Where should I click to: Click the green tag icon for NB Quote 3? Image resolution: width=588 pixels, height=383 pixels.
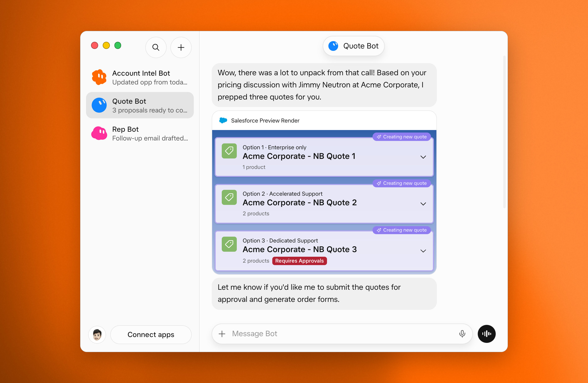(x=229, y=244)
